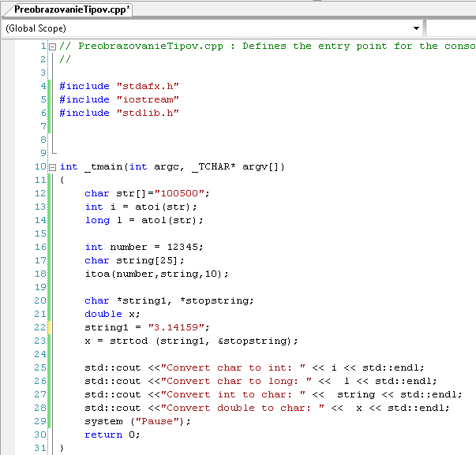Click the char str[]="100500" line
The height and width of the screenshot is (455, 476).
pyautogui.click(x=148, y=193)
